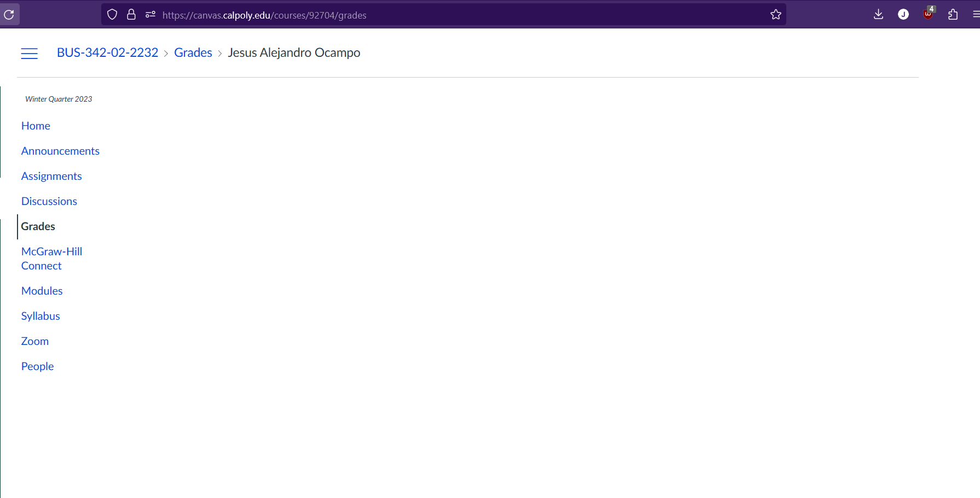Reload the current page
The image size is (980, 498).
[x=9, y=14]
